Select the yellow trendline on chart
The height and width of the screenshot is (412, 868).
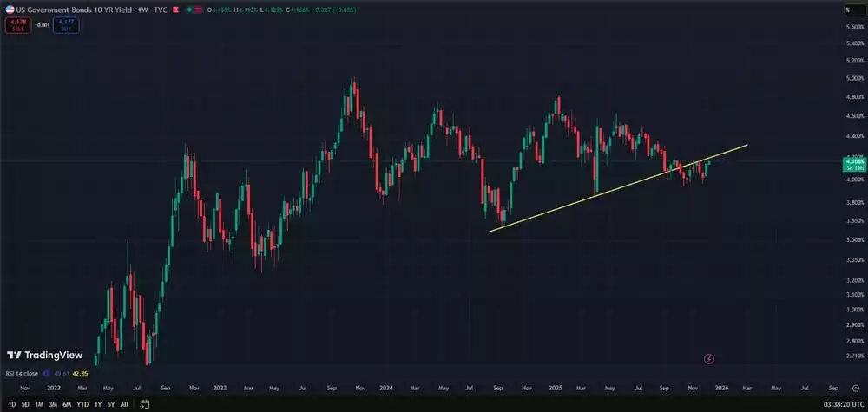click(x=608, y=191)
